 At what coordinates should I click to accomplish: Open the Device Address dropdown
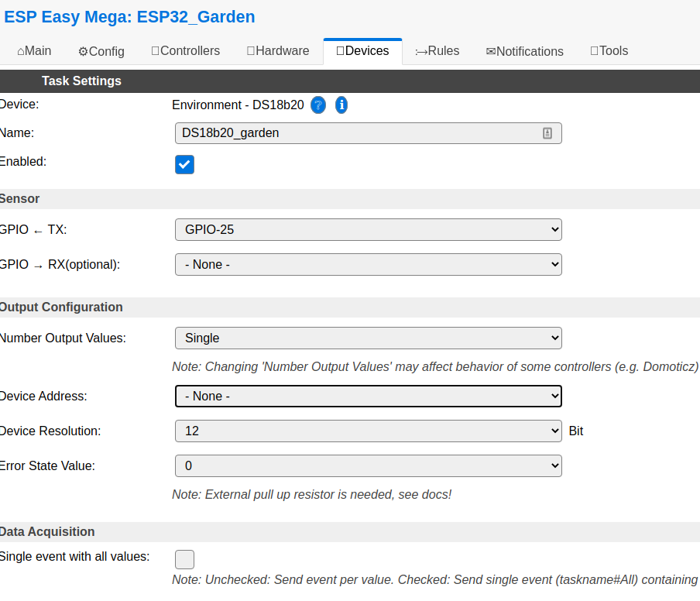tap(368, 396)
